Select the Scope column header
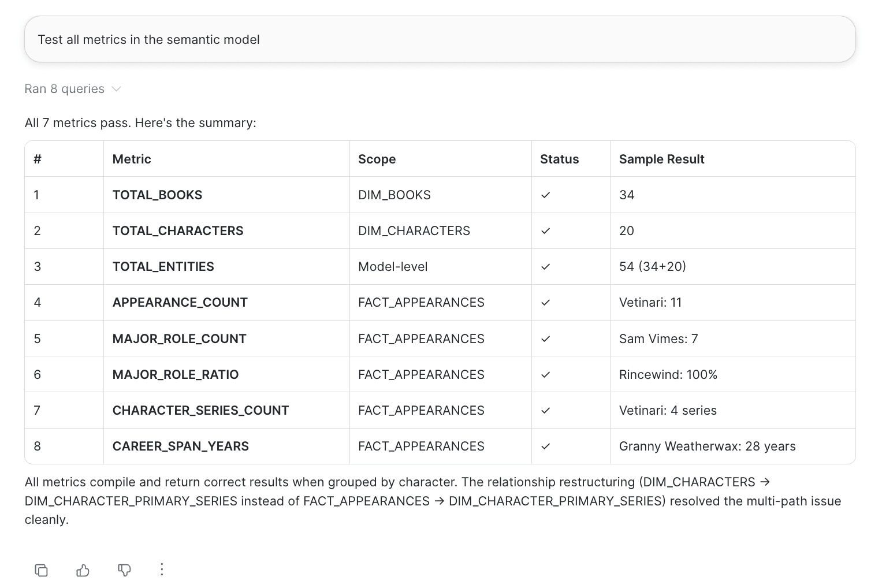This screenshot has height=588, width=871. click(377, 159)
